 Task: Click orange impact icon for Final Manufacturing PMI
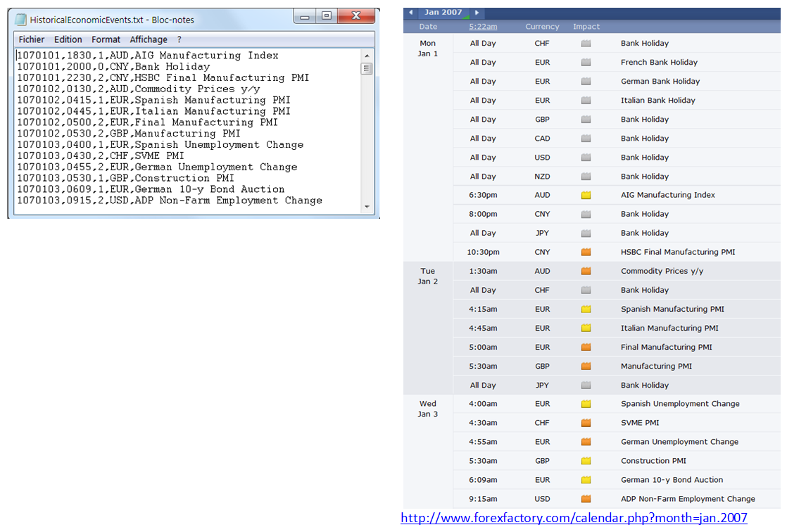pos(586,348)
